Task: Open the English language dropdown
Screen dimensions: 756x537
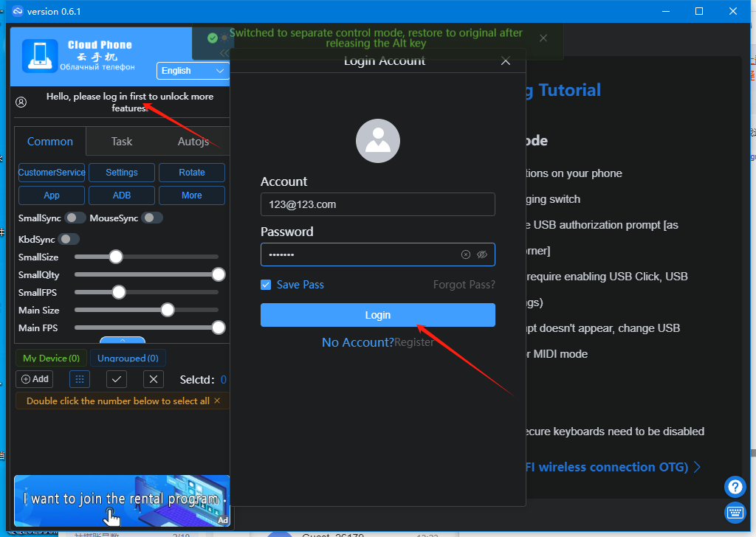Action: click(x=193, y=71)
